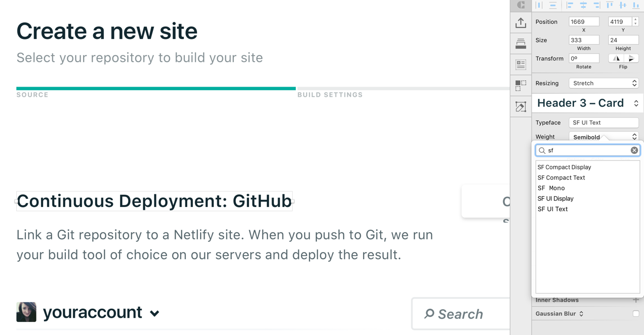Click the text layout icon in sidebar
The height and width of the screenshot is (335, 644).
pyautogui.click(x=520, y=64)
